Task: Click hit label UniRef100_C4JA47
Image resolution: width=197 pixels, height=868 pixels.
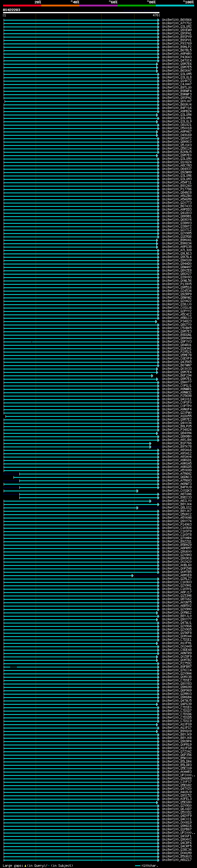Action: point(177,84)
